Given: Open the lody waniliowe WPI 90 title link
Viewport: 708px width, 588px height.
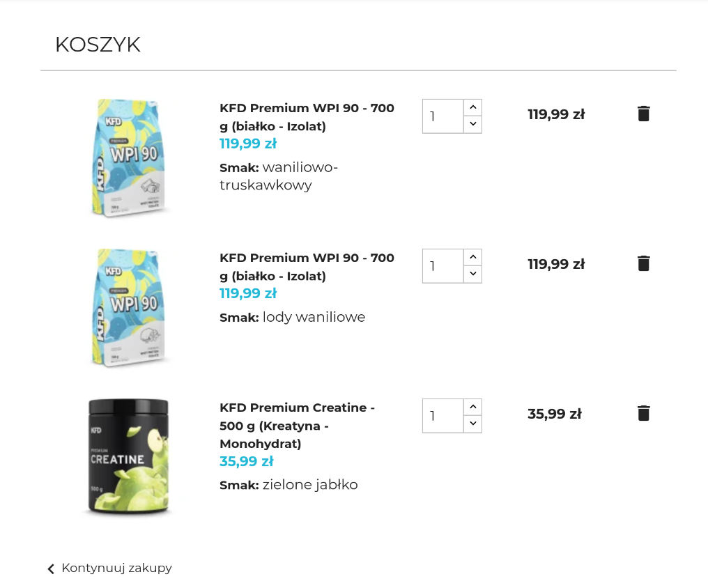Looking at the screenshot, I should tap(307, 267).
